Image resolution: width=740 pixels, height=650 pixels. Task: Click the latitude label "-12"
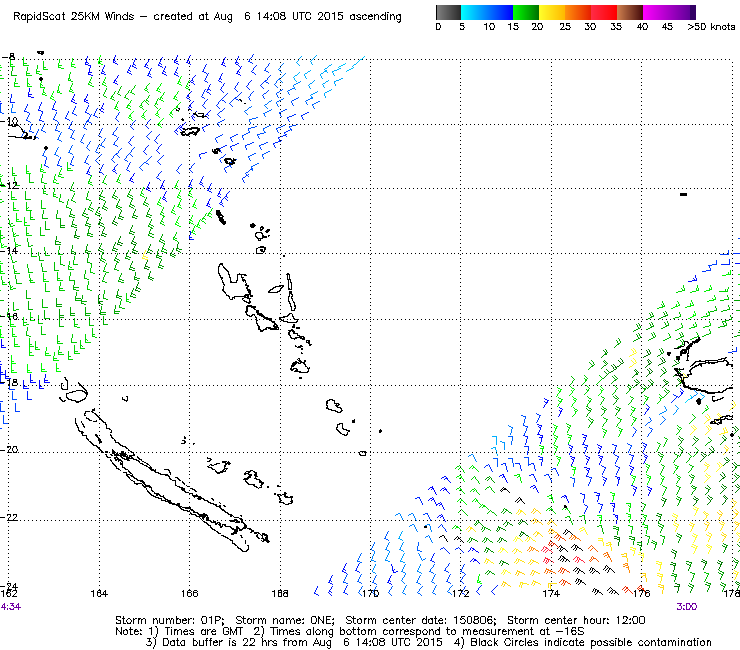coord(9,186)
